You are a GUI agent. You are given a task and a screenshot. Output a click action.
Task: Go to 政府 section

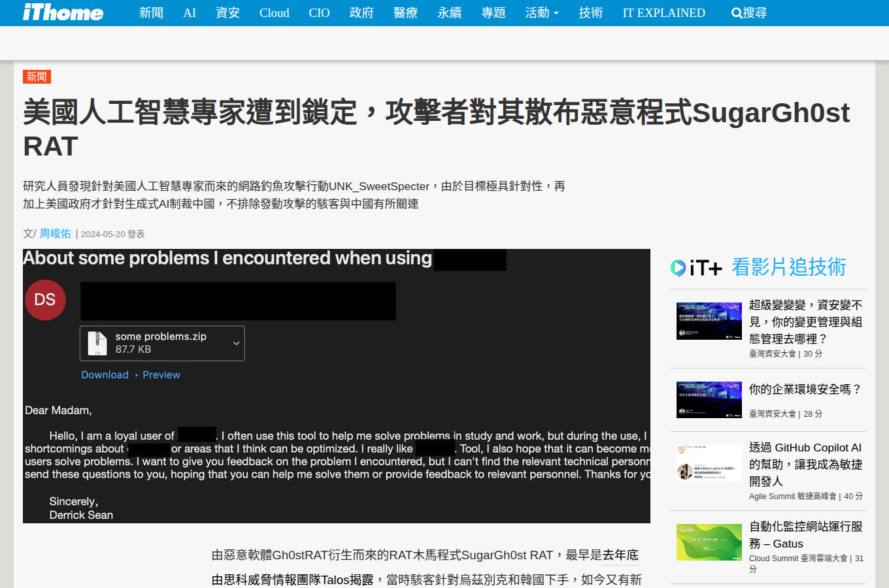click(361, 13)
